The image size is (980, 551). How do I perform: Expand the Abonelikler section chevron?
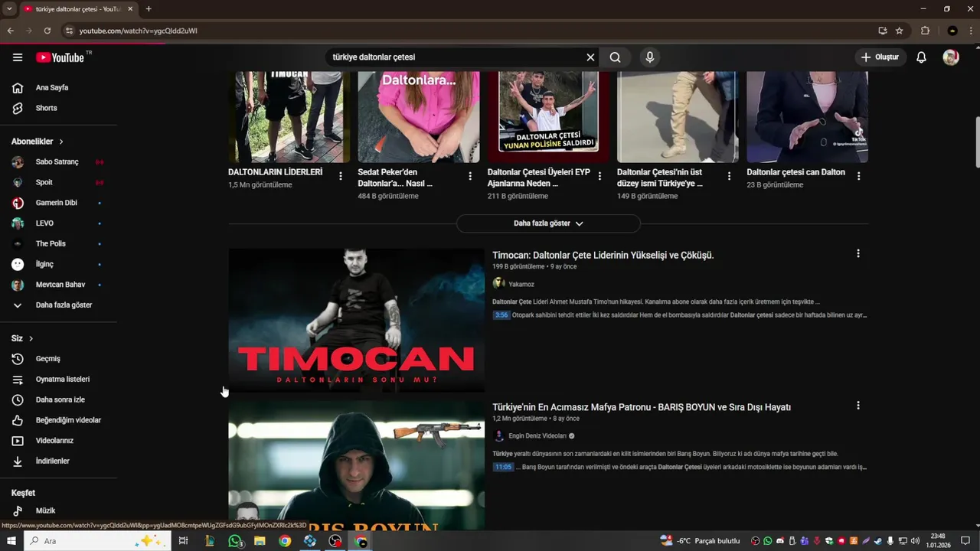pos(61,142)
